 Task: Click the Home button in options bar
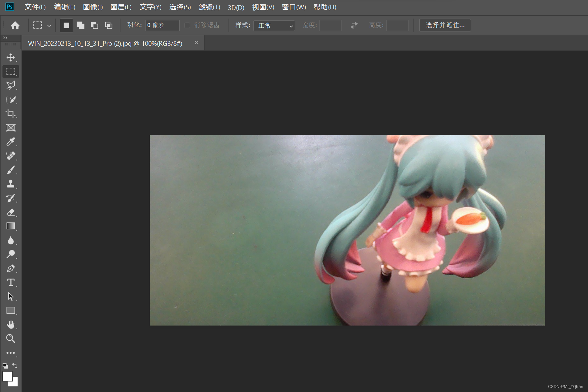point(15,25)
